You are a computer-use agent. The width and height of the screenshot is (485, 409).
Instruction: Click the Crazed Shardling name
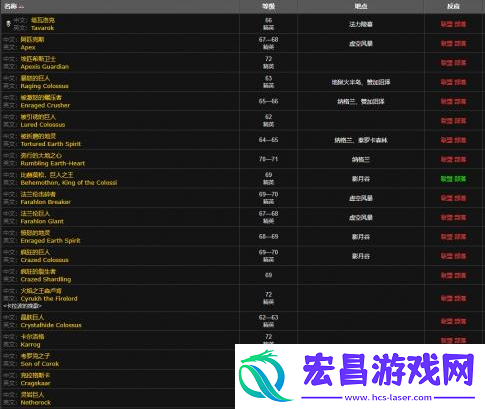pos(46,279)
